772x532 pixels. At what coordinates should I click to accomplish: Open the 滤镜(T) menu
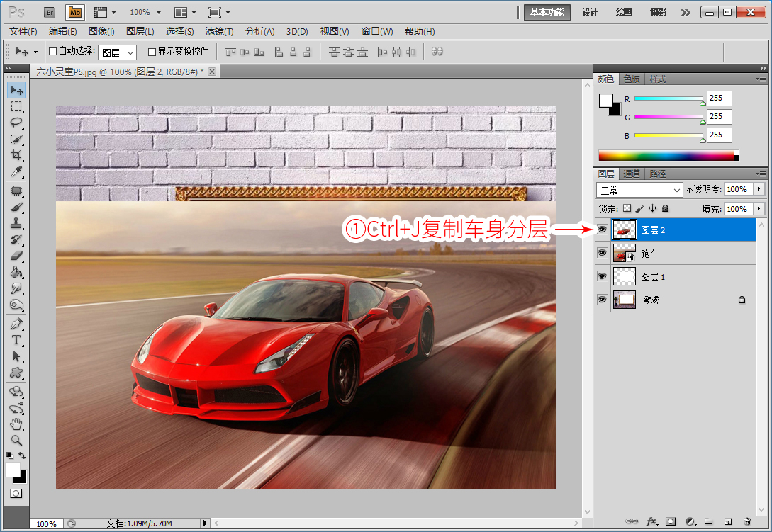(219, 31)
